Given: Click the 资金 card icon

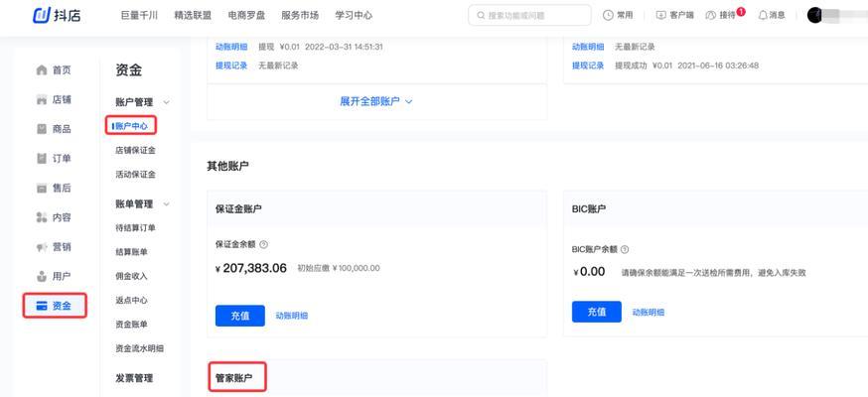Looking at the screenshot, I should point(41,306).
